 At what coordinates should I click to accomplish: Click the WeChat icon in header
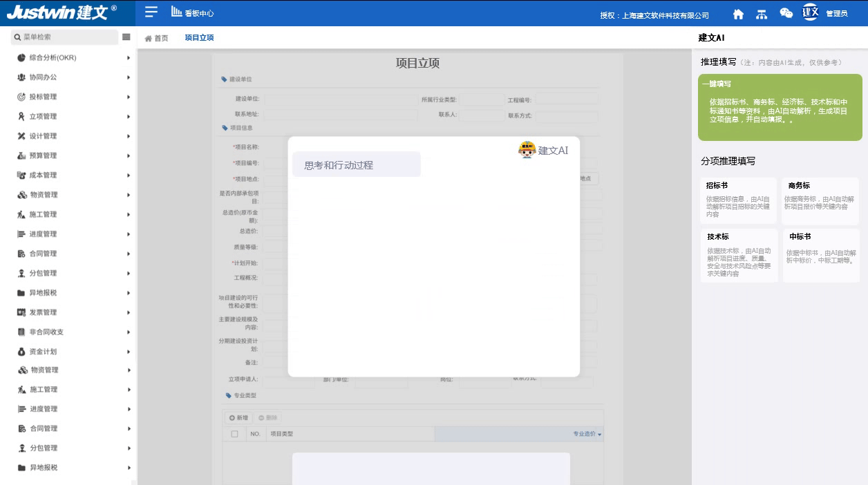(x=786, y=13)
